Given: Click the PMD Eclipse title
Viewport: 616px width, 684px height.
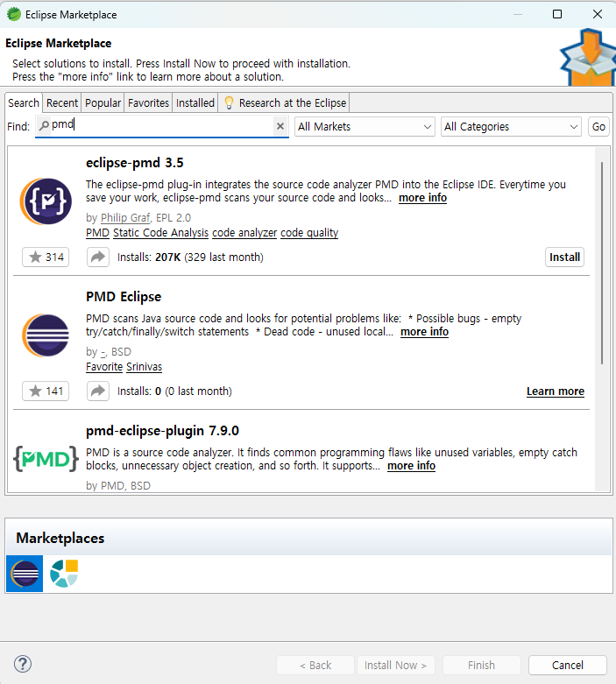Looking at the screenshot, I should 124,297.
